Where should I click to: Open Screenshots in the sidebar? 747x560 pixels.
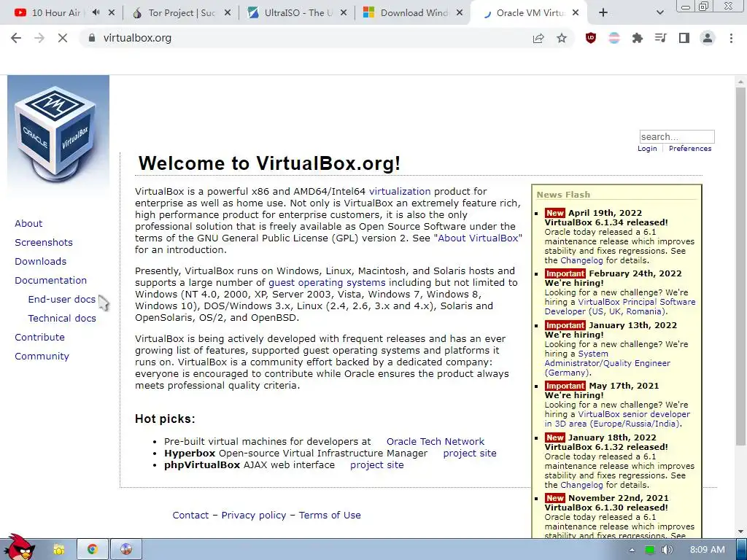[x=44, y=242]
